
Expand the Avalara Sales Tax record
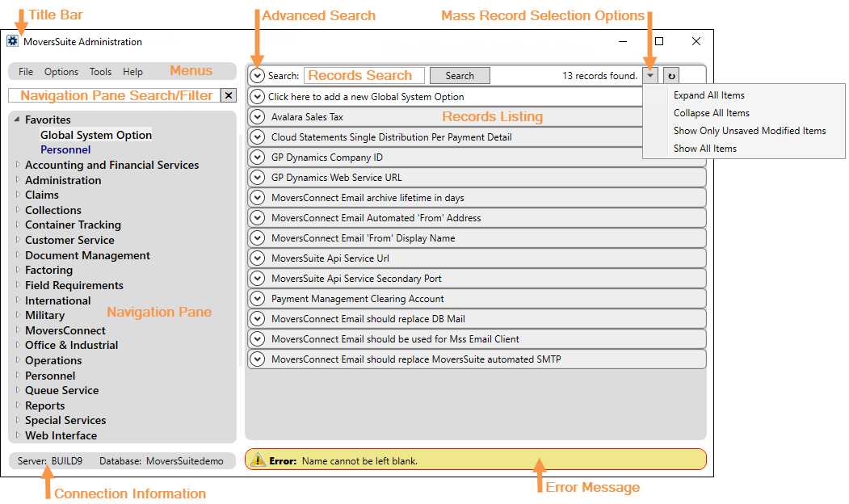[x=258, y=117]
